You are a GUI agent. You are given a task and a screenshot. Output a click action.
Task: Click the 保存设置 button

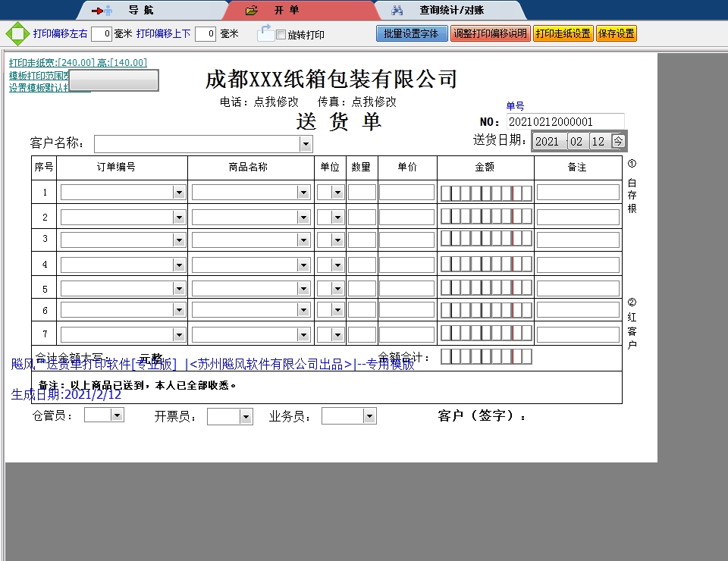tap(616, 33)
